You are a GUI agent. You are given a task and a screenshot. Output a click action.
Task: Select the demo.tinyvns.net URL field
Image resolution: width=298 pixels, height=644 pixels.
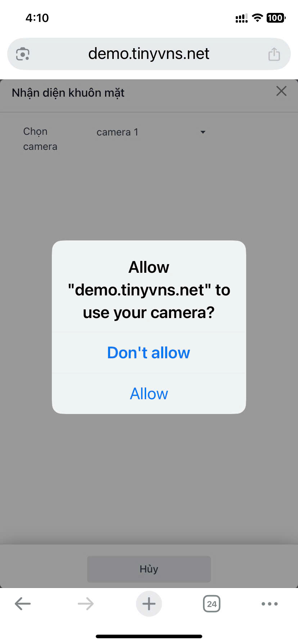tap(149, 54)
